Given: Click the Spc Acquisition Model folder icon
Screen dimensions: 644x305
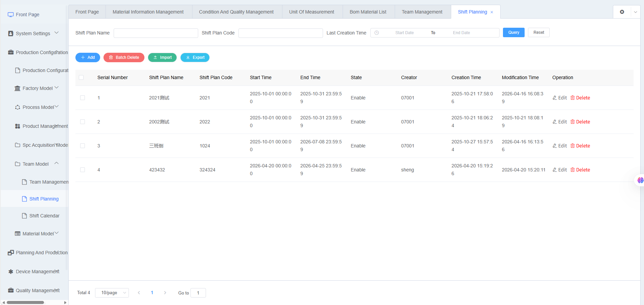Looking at the screenshot, I should pos(17,145).
